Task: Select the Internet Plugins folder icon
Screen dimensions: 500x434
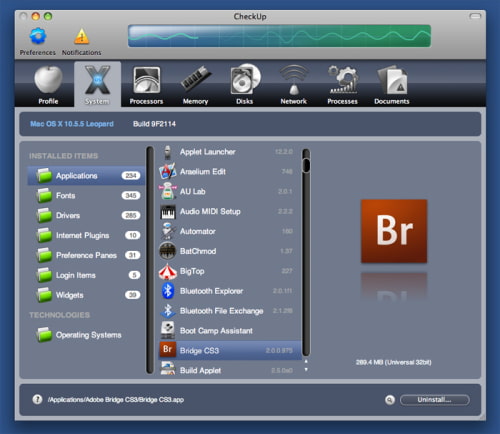Action: 44,235
